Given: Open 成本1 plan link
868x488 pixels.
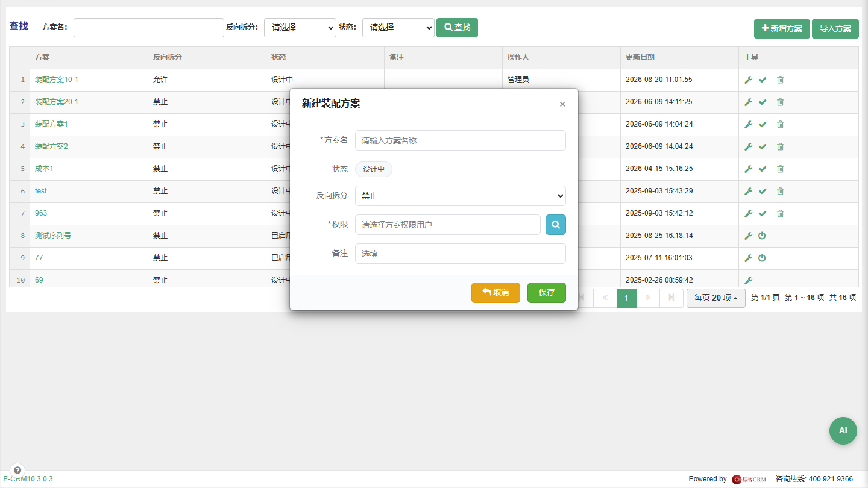Looking at the screenshot, I should click(x=44, y=169).
